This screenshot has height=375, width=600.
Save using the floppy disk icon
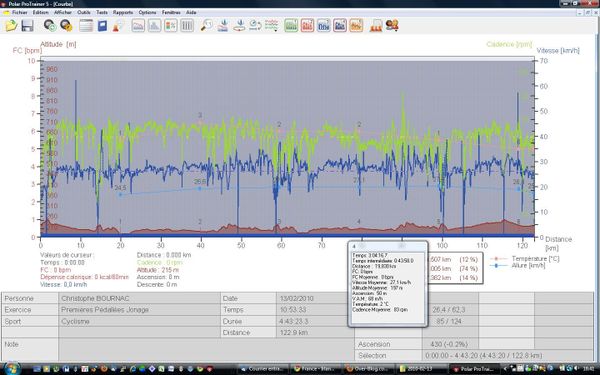coord(27,26)
